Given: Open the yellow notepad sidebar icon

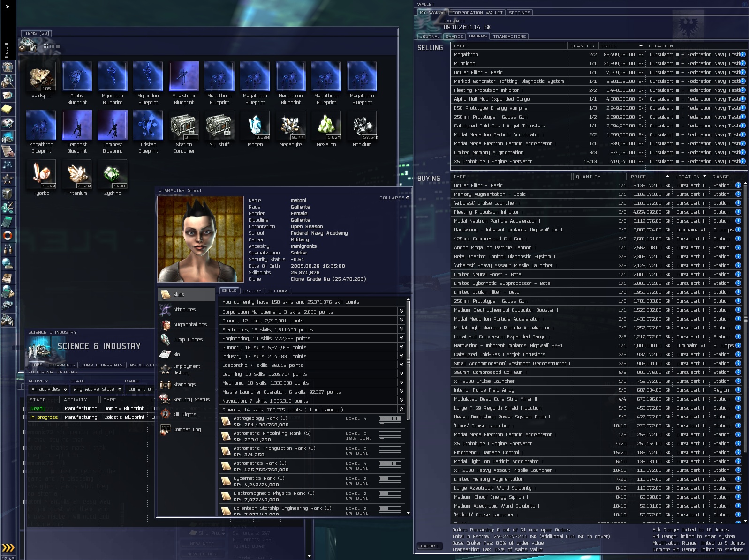Looking at the screenshot, I should pyautogui.click(x=8, y=109).
